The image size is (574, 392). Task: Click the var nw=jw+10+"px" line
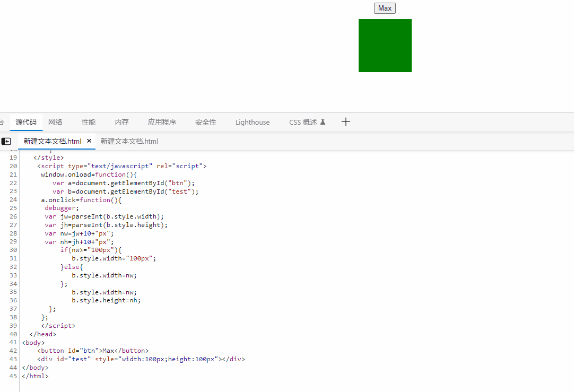pyautogui.click(x=79, y=233)
